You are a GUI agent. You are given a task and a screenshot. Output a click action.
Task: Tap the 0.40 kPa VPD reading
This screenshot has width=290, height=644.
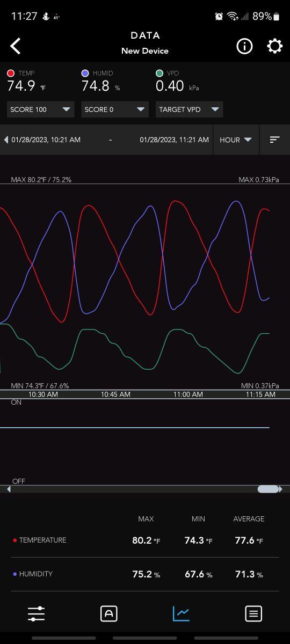coord(177,86)
